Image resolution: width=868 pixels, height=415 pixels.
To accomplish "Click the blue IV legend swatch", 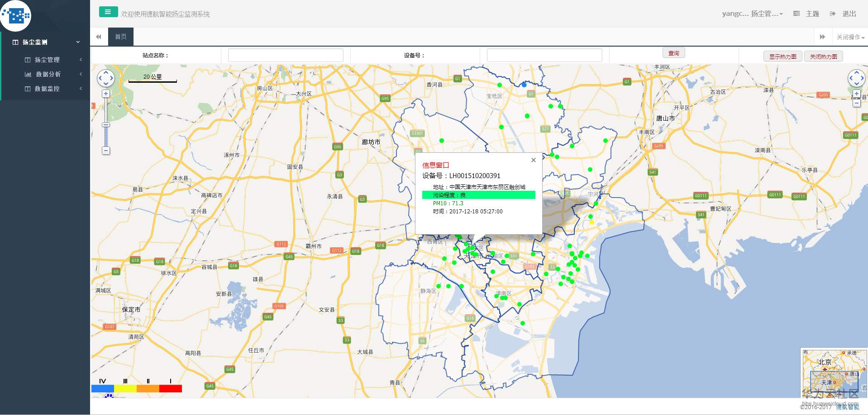I will [x=103, y=389].
